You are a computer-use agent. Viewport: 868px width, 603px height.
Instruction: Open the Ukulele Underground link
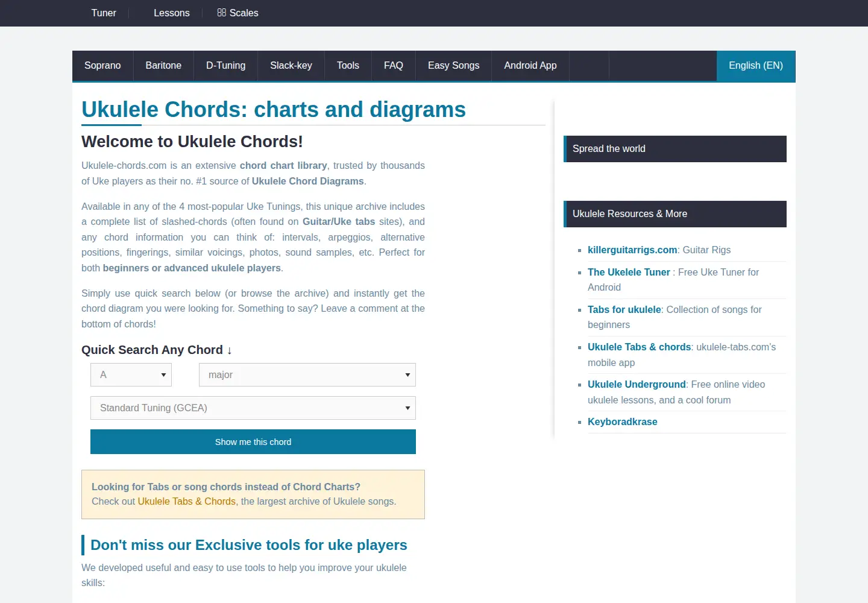(637, 385)
